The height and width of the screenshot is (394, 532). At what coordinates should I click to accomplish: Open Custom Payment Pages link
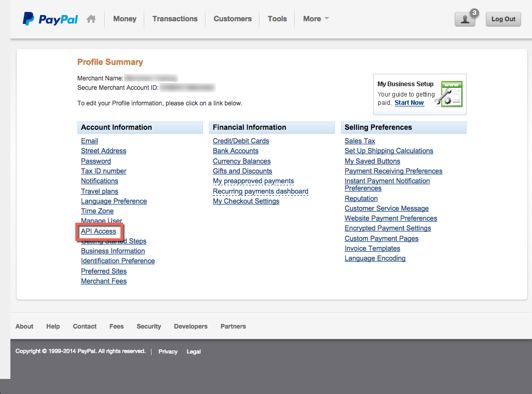pyautogui.click(x=381, y=239)
